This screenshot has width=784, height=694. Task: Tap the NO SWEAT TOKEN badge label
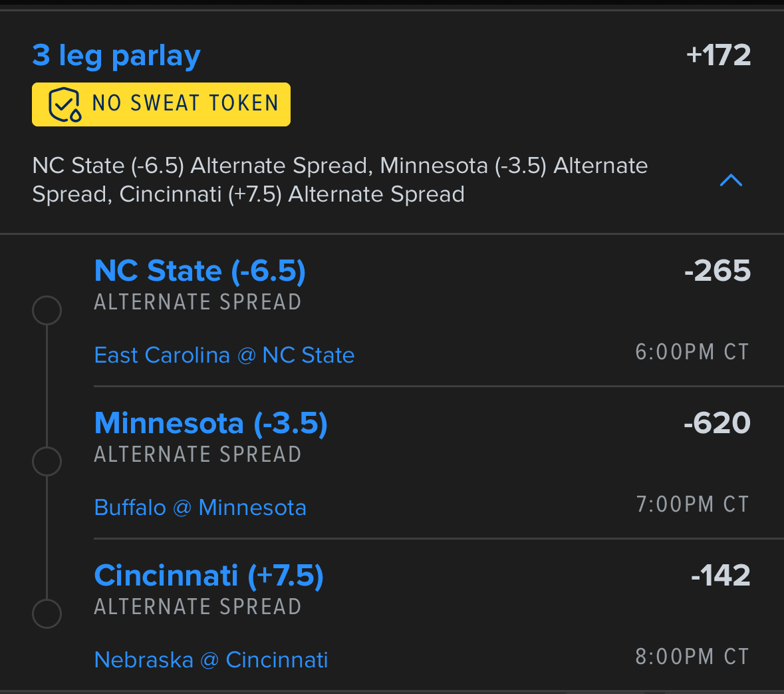pos(185,104)
